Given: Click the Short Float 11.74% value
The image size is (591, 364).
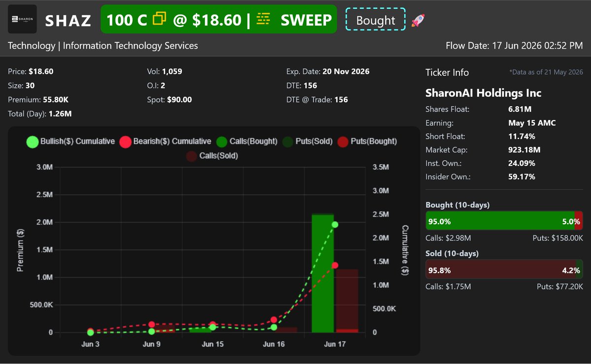Looking at the screenshot, I should [x=521, y=136].
